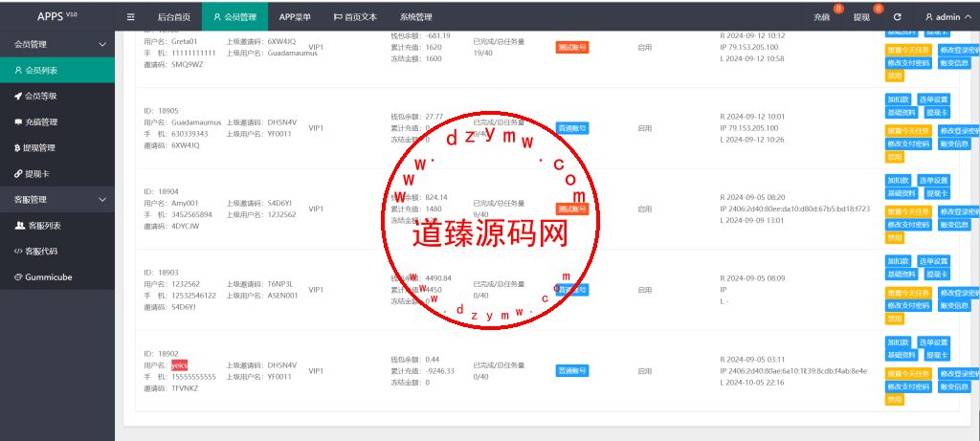This screenshot has height=441, width=980.
Task: Click 重置今天任务 for user Greta01
Action: [x=909, y=50]
